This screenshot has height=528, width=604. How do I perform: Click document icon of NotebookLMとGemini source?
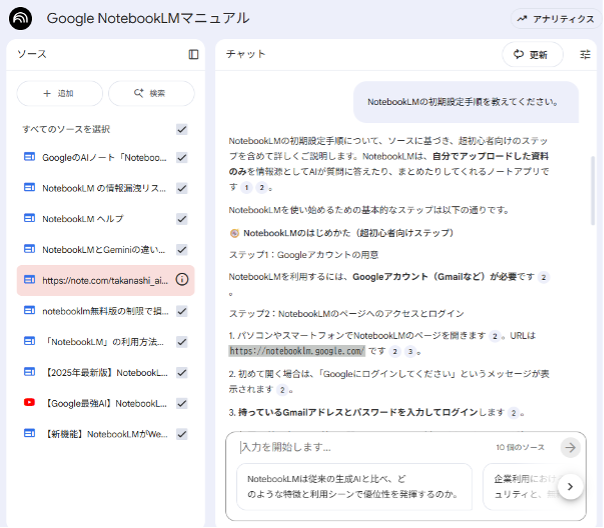[29, 249]
